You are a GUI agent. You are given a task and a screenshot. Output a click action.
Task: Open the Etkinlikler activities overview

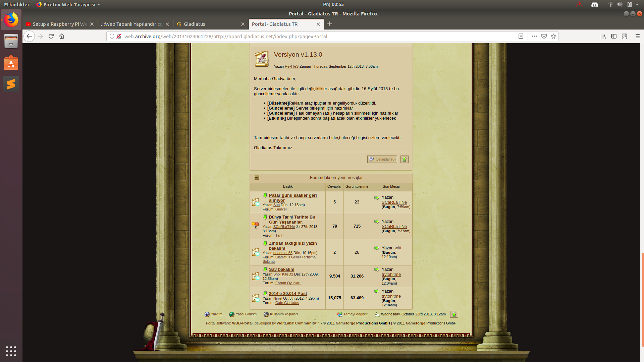click(x=17, y=5)
